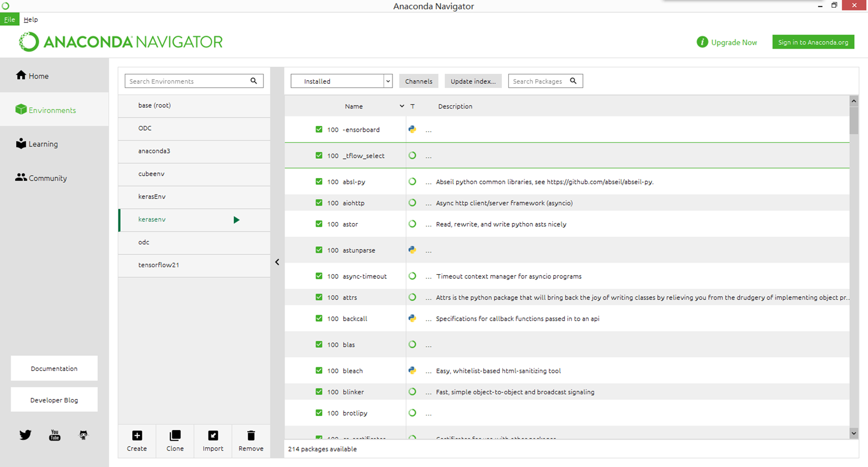868x467 pixels.
Task: Toggle the aiohttp package checkbox
Action: (x=319, y=203)
